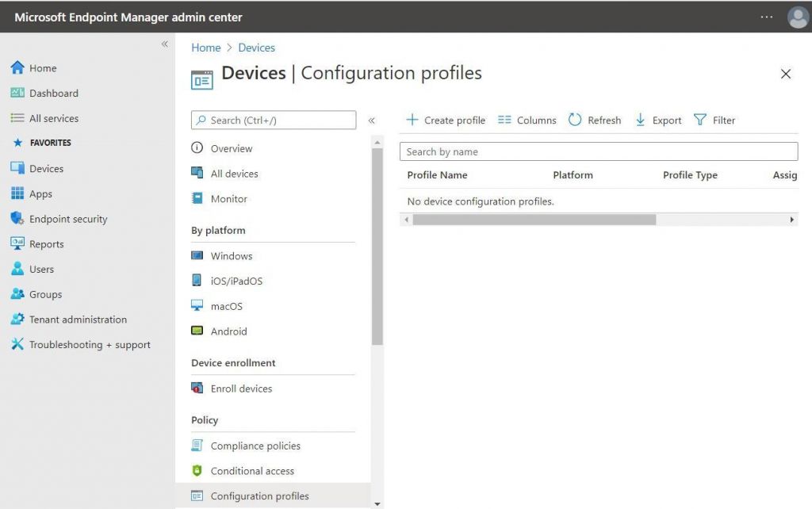Viewport: 812px width, 509px height.
Task: Collapse the left navigation pane
Action: 165,44
